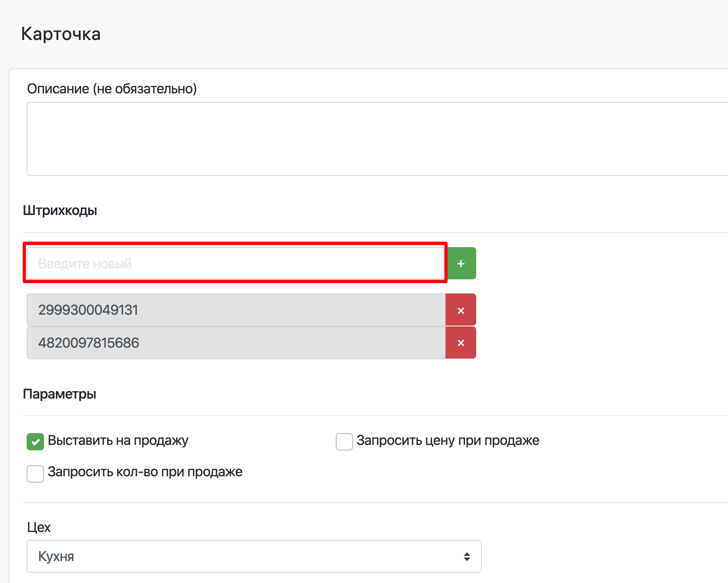Select the 4820097815686 barcode field
This screenshot has width=728, height=583.
click(235, 343)
